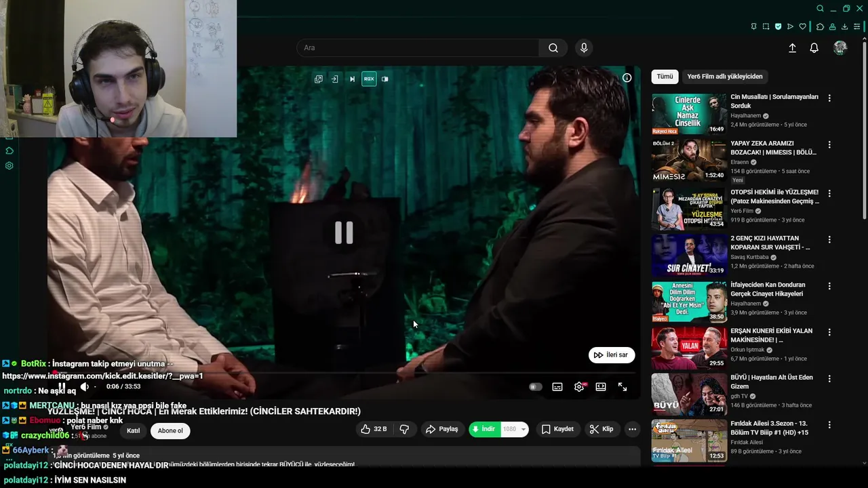Click the green İndir download button
The height and width of the screenshot is (488, 868).
click(x=484, y=429)
